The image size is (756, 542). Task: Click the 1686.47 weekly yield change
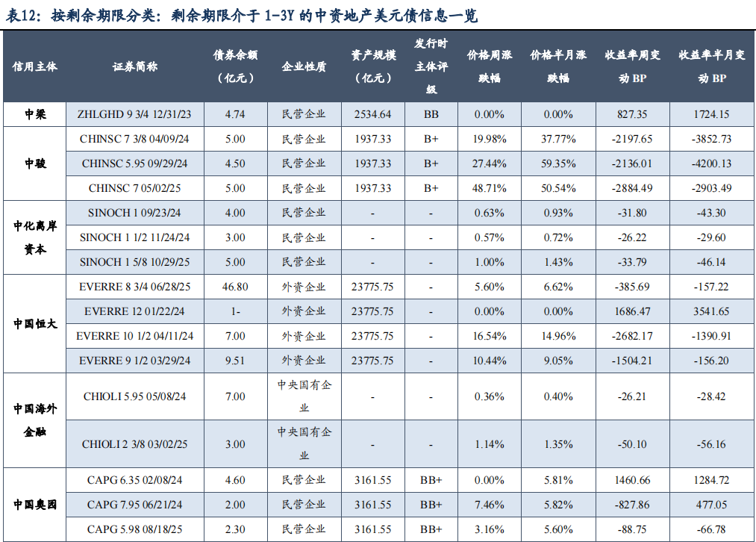632,311
